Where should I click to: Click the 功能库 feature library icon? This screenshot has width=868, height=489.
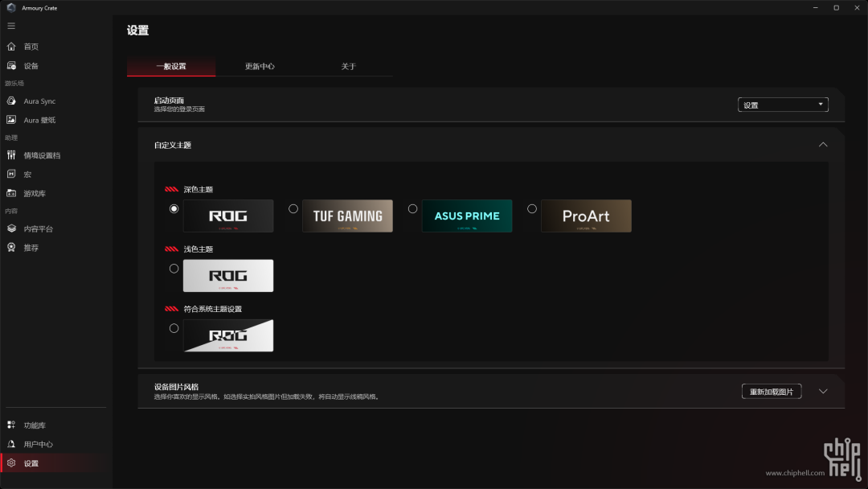click(x=11, y=425)
